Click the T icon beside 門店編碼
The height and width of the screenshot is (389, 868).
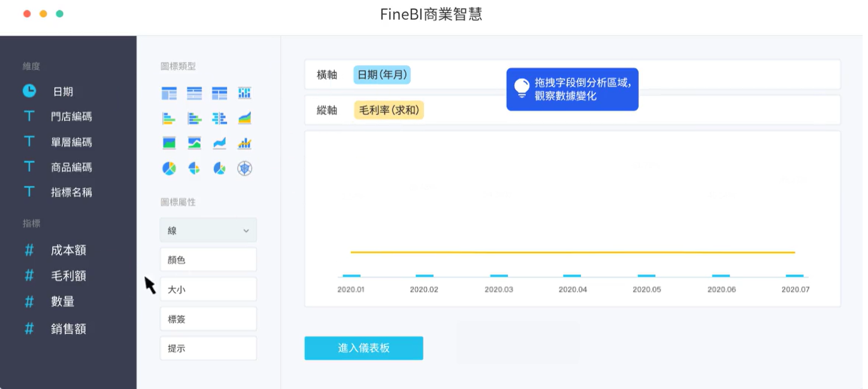click(x=29, y=116)
